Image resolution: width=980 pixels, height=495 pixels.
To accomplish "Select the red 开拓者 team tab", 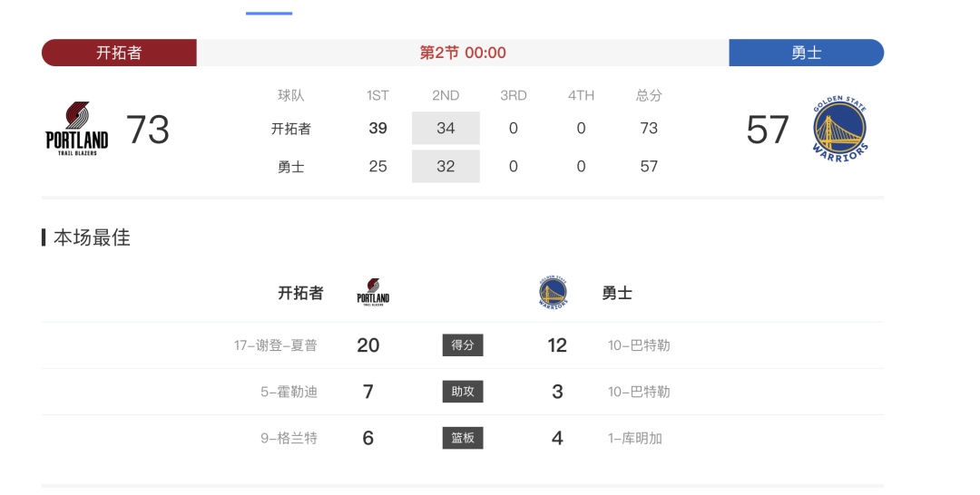I will click(119, 53).
